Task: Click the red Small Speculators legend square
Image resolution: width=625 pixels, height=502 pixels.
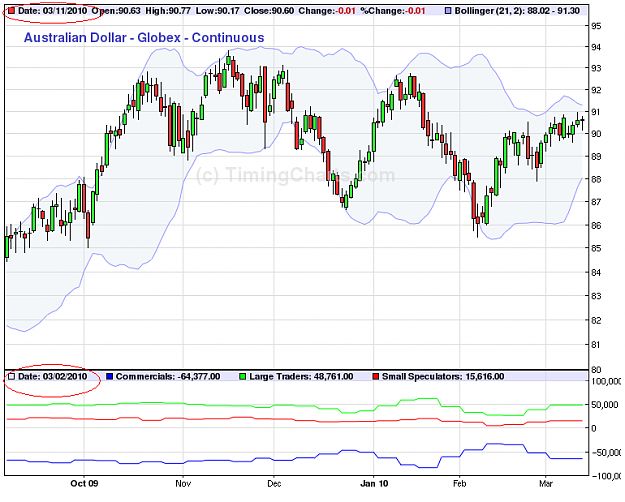Action: (375, 376)
